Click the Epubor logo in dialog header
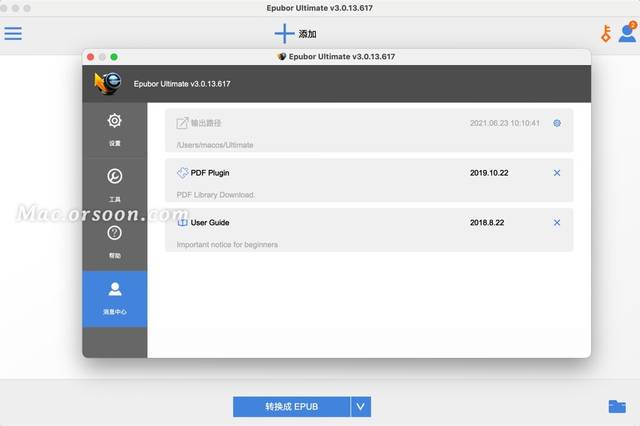640x426 pixels. (108, 84)
